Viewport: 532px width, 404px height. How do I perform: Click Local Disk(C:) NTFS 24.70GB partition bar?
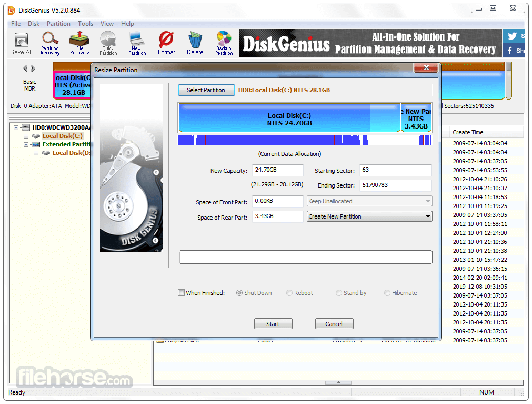click(x=289, y=118)
